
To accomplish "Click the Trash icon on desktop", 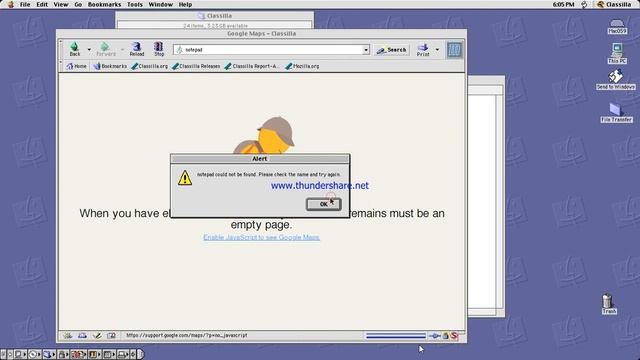I will (x=608, y=304).
